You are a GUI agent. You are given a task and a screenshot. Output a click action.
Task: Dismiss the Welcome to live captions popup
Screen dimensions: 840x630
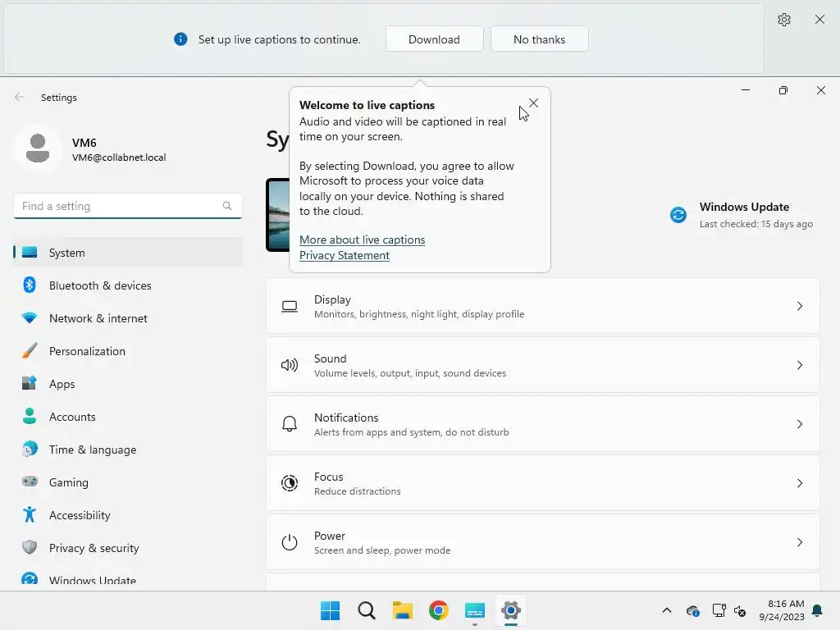[533, 103]
